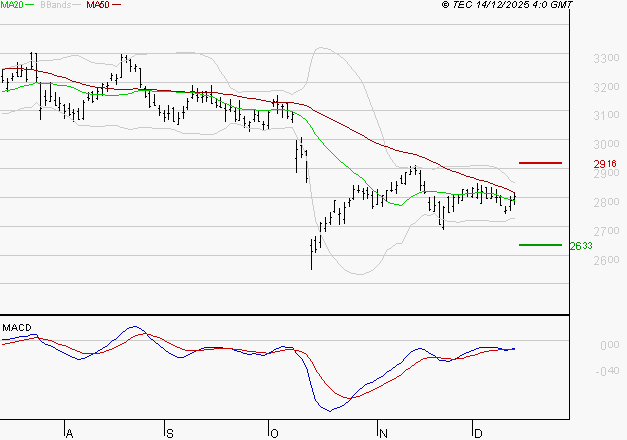This screenshot has width=627, height=440.
Task: Click the BBands legend label
Action: pyautogui.click(x=56, y=5)
